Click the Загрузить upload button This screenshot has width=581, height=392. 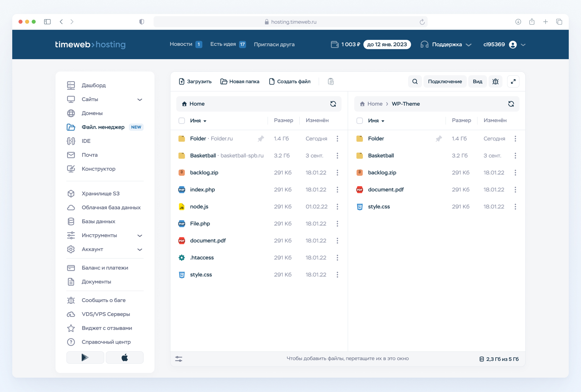click(195, 82)
